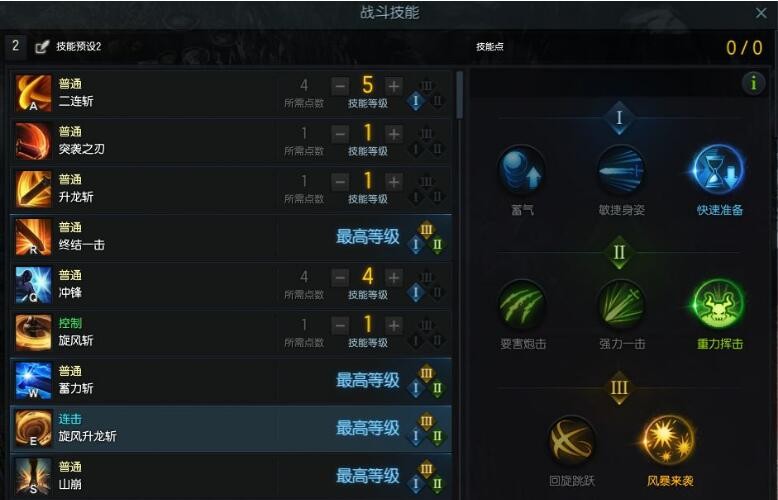Decrease 冲锋 skill level with minus
Viewport: 778px width, 500px height.
tap(340, 278)
